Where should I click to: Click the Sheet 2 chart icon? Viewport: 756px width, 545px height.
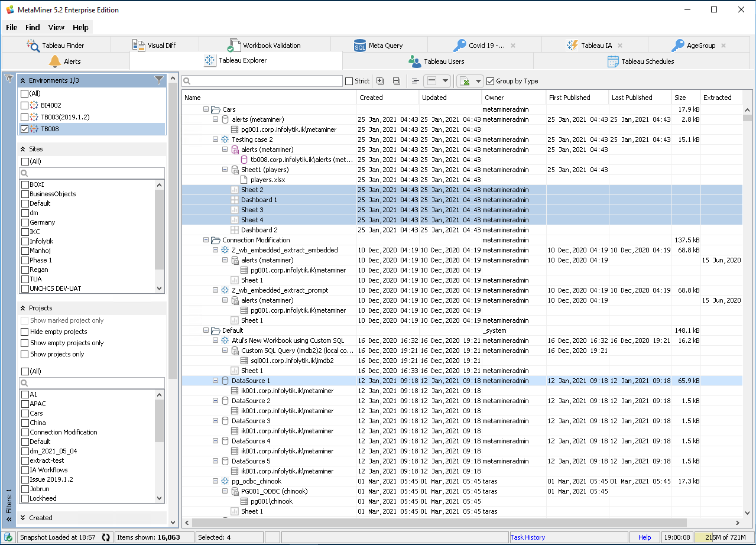(235, 190)
